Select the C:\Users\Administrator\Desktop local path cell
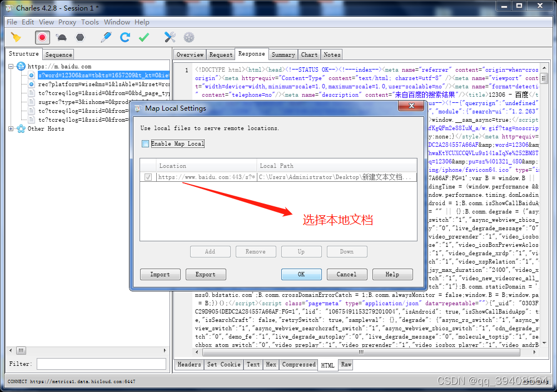This screenshot has height=392, width=557. click(336, 177)
